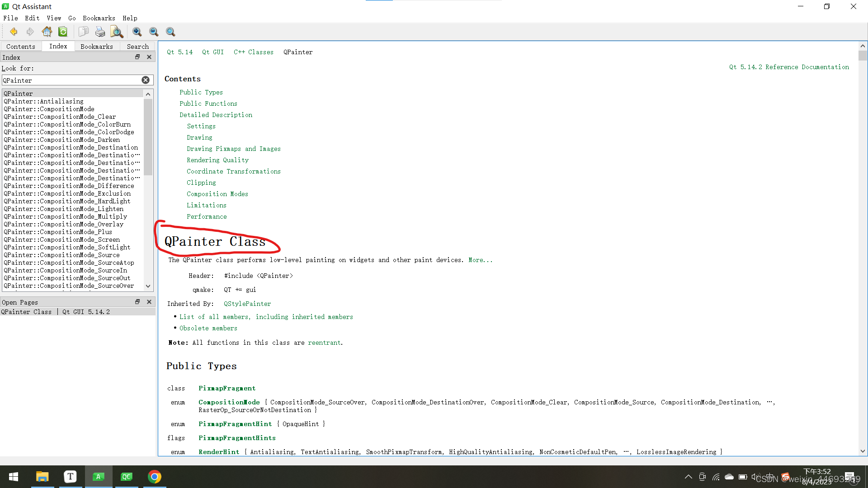Switch to the Bookmarks tab

[x=97, y=46]
